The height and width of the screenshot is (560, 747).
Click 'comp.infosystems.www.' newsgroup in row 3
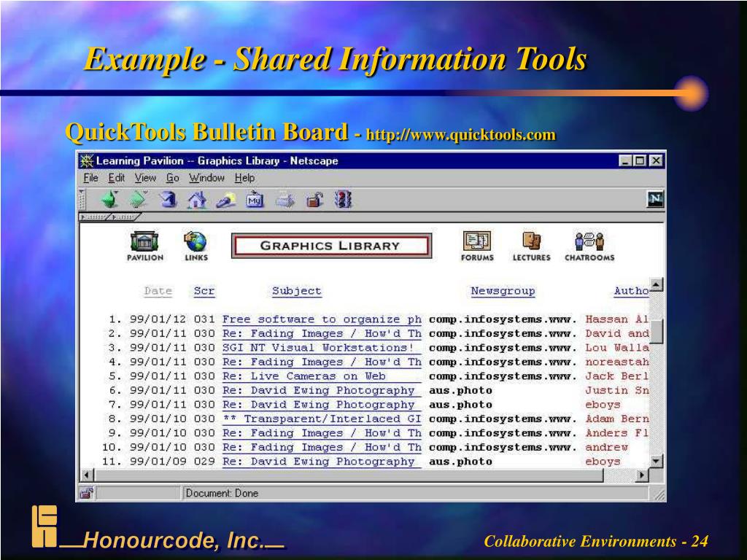click(503, 348)
